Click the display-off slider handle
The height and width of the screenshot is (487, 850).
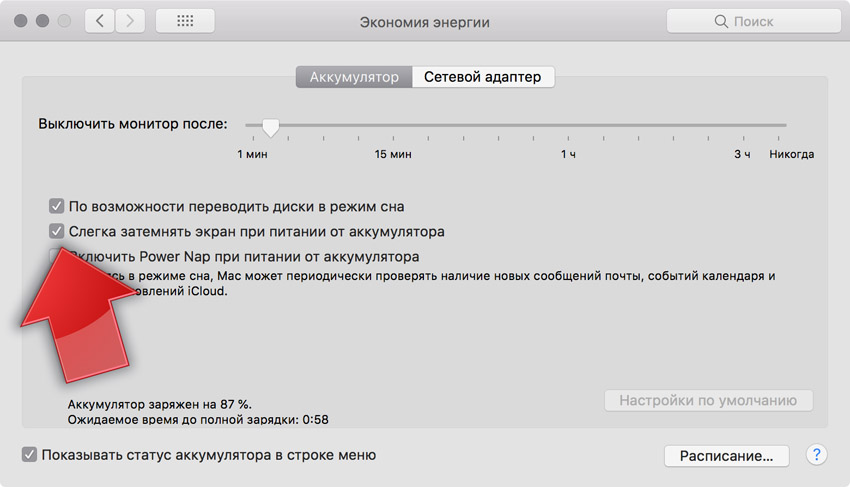[270, 126]
